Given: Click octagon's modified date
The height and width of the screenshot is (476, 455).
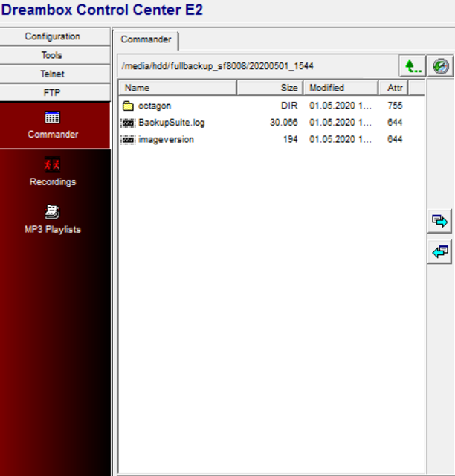Looking at the screenshot, I should click(341, 106).
